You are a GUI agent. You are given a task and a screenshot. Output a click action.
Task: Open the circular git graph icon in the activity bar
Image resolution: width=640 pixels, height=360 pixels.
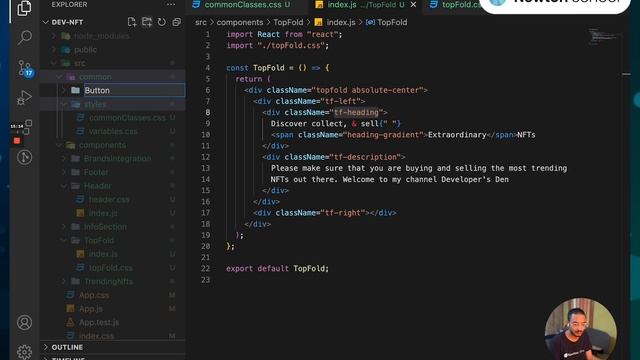(x=24, y=157)
